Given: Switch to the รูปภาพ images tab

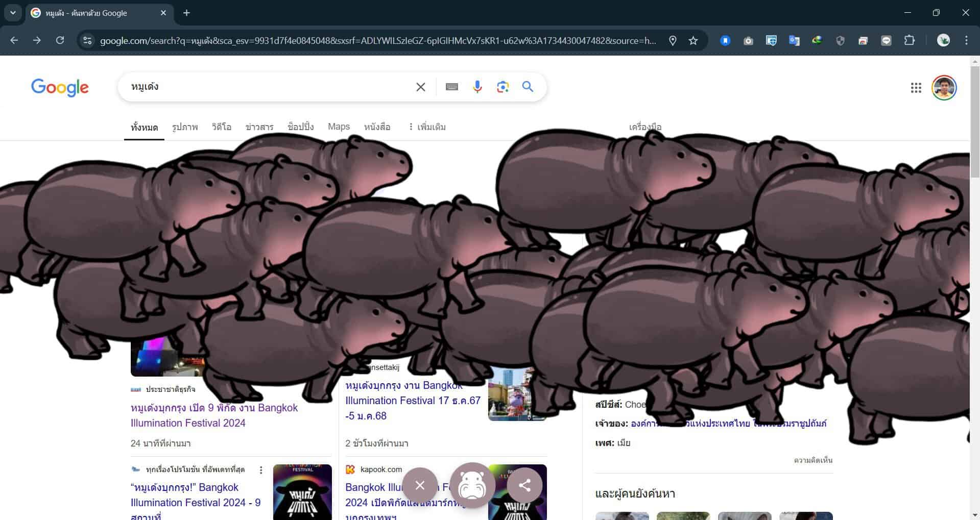Looking at the screenshot, I should [184, 127].
